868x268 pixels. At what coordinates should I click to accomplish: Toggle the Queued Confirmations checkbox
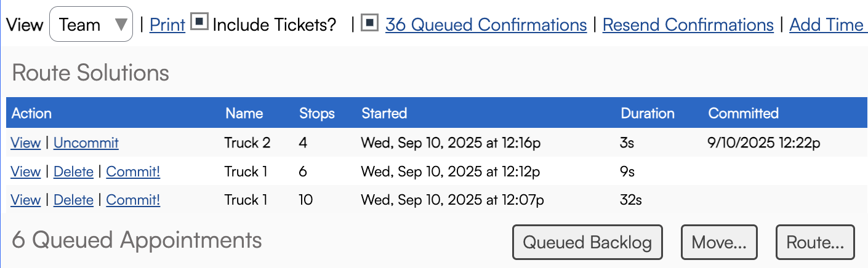click(x=369, y=23)
